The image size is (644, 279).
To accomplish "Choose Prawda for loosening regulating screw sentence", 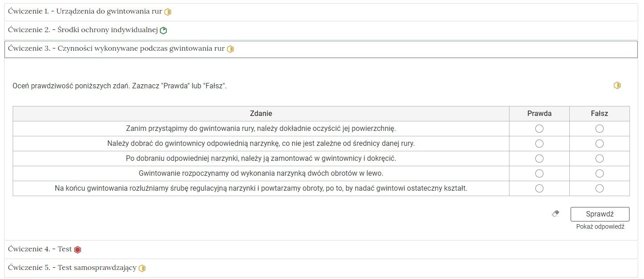I will [539, 188].
